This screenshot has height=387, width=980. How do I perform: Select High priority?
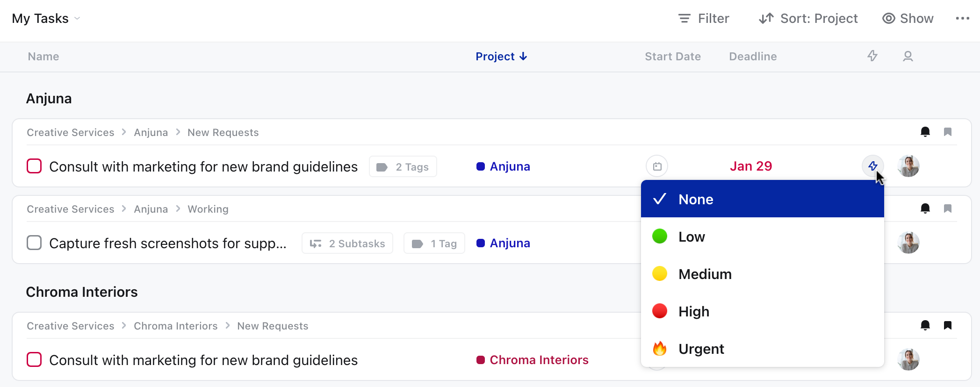[x=762, y=311]
